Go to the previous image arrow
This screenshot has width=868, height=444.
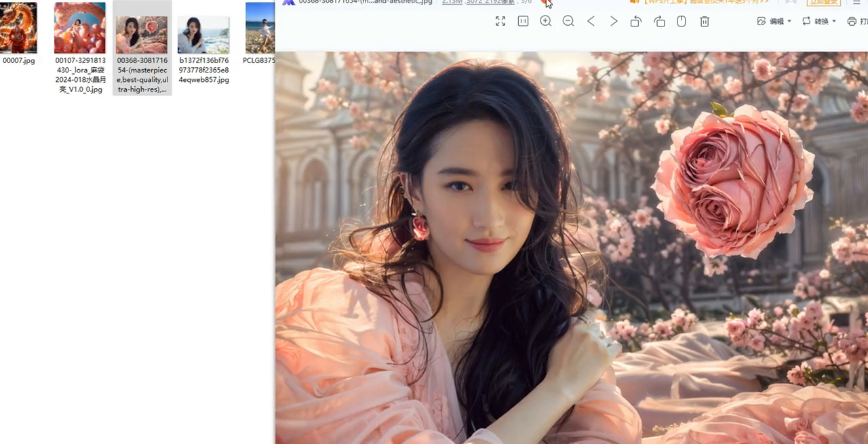coord(591,22)
